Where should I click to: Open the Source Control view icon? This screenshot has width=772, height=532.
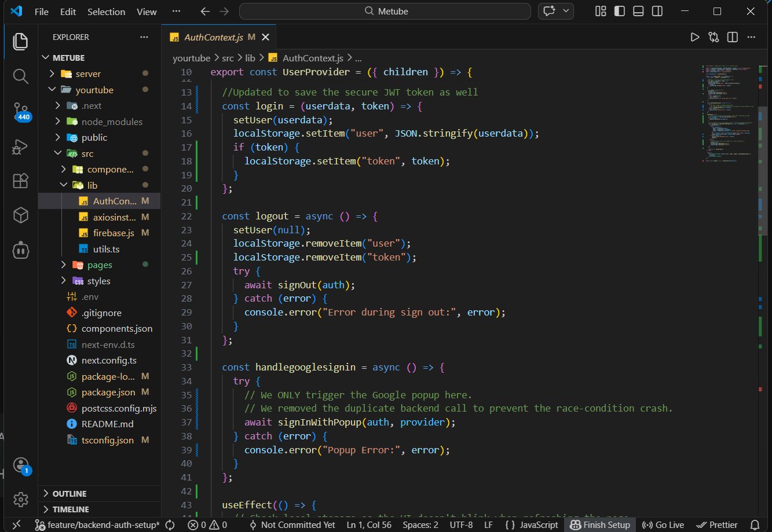pyautogui.click(x=21, y=111)
